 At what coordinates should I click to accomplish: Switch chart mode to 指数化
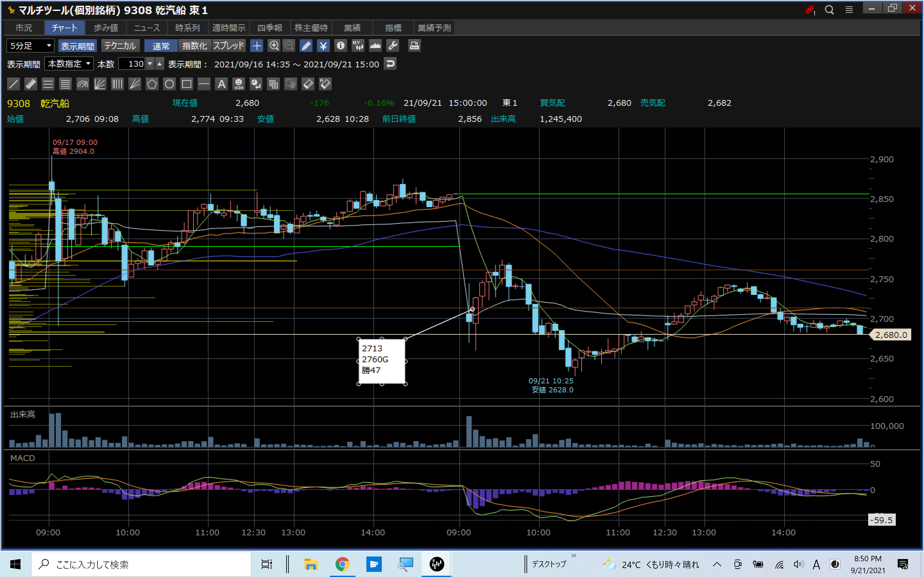[194, 46]
